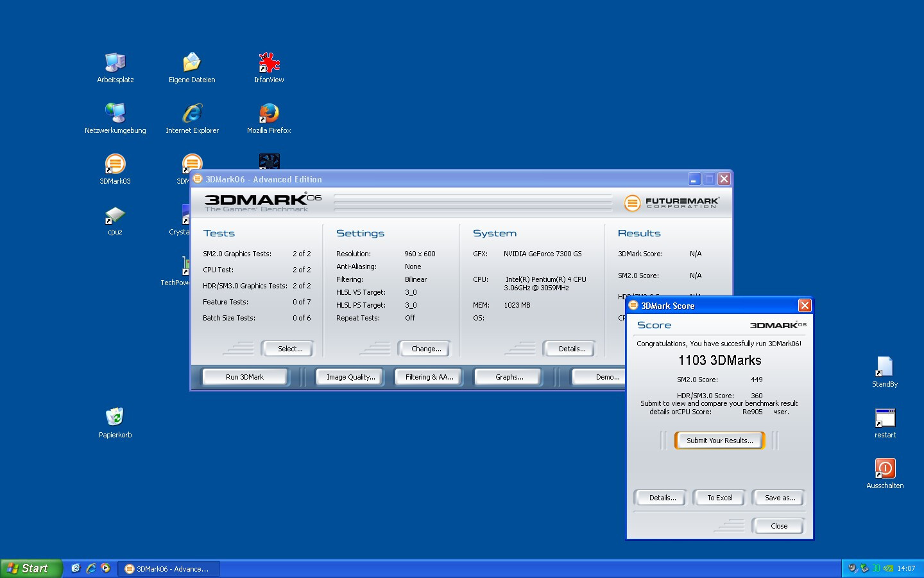Select the StandBy desktop shortcut

(x=885, y=372)
